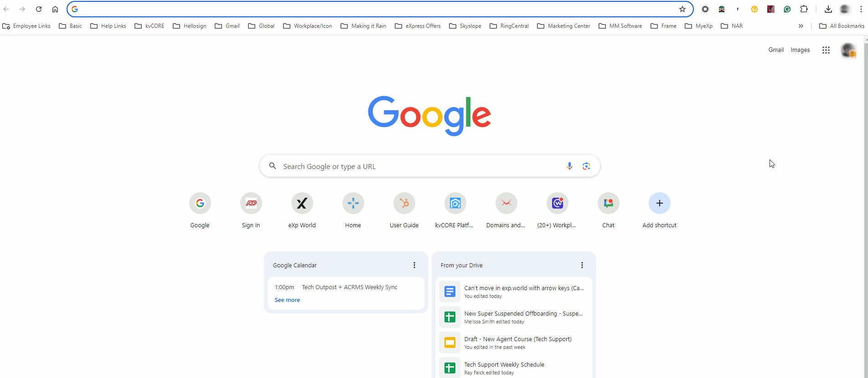
Task: Open the Frame bookmark folder
Action: pos(663,26)
